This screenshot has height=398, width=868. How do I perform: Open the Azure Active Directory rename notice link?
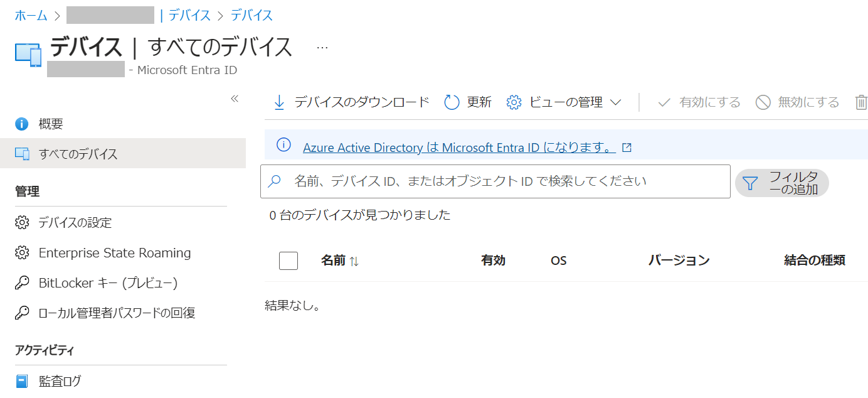click(x=459, y=148)
